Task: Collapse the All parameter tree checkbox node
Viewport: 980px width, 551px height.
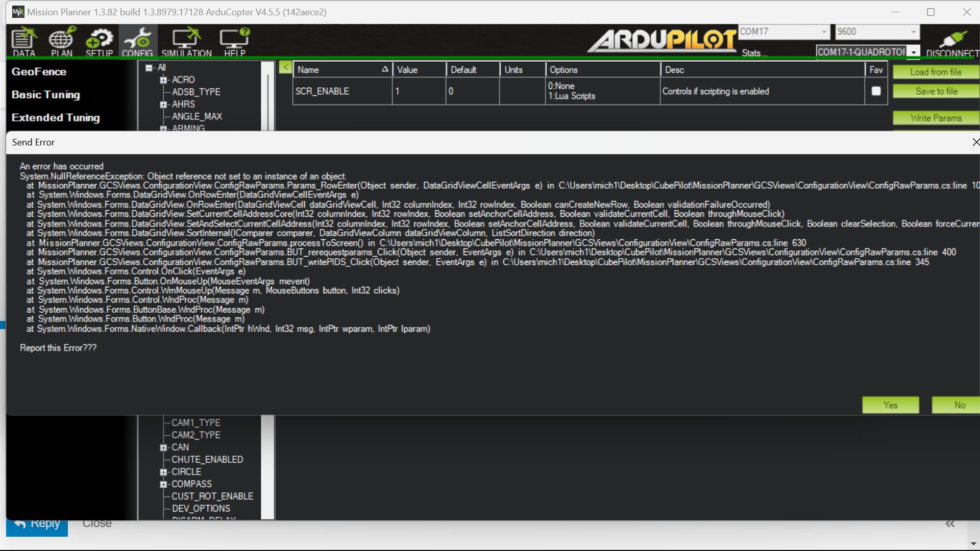Action: 149,67
